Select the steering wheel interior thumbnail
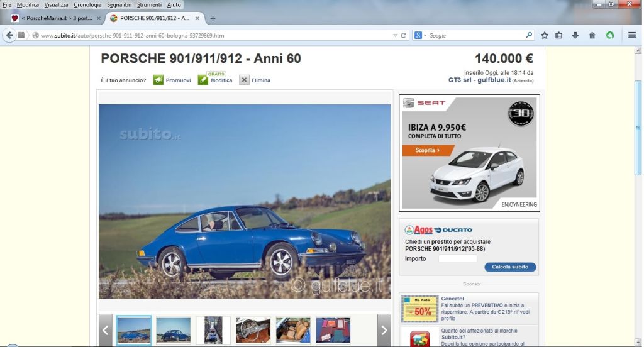 (253, 330)
